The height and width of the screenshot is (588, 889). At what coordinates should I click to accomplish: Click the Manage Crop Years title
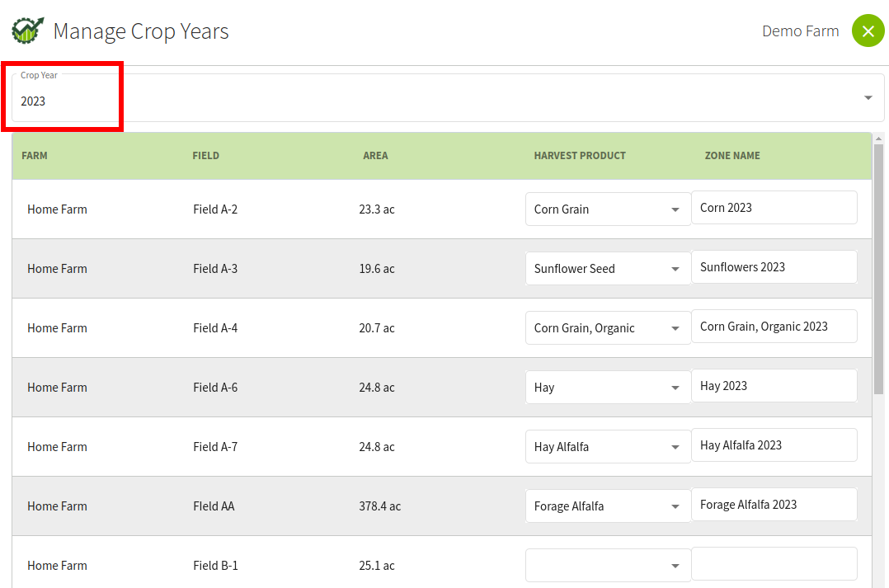tap(141, 31)
